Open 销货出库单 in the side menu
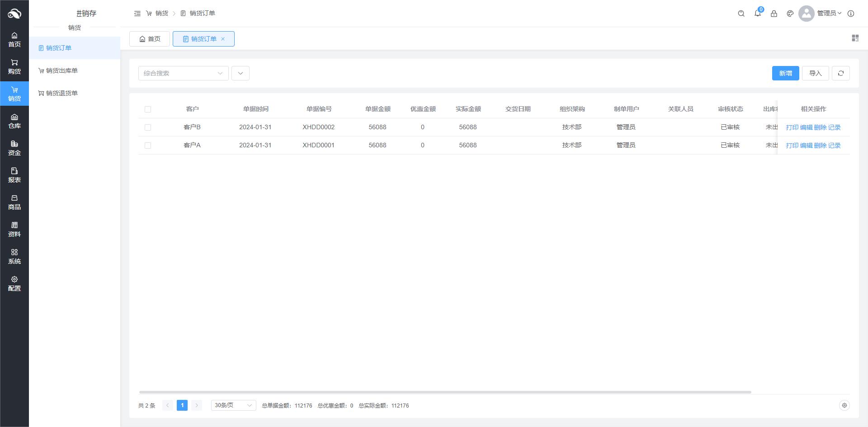Viewport: 868px width, 427px height. pyautogui.click(x=61, y=70)
